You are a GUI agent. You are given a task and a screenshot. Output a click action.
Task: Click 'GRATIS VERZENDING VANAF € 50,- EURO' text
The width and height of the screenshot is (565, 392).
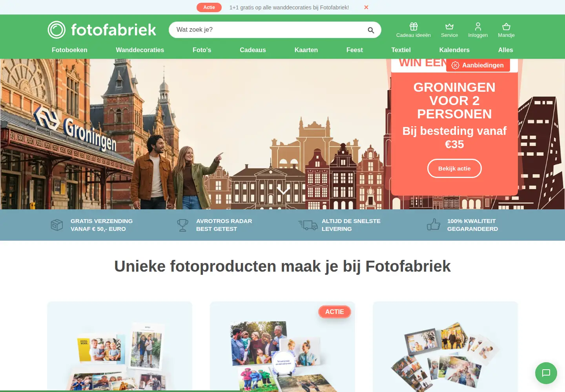click(x=102, y=225)
